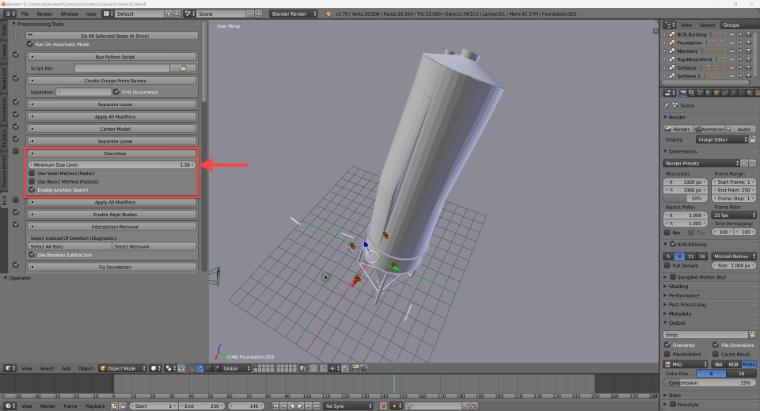The width and height of the screenshot is (760, 411).
Task: Click the Fix Foundation button
Action: tap(112, 267)
